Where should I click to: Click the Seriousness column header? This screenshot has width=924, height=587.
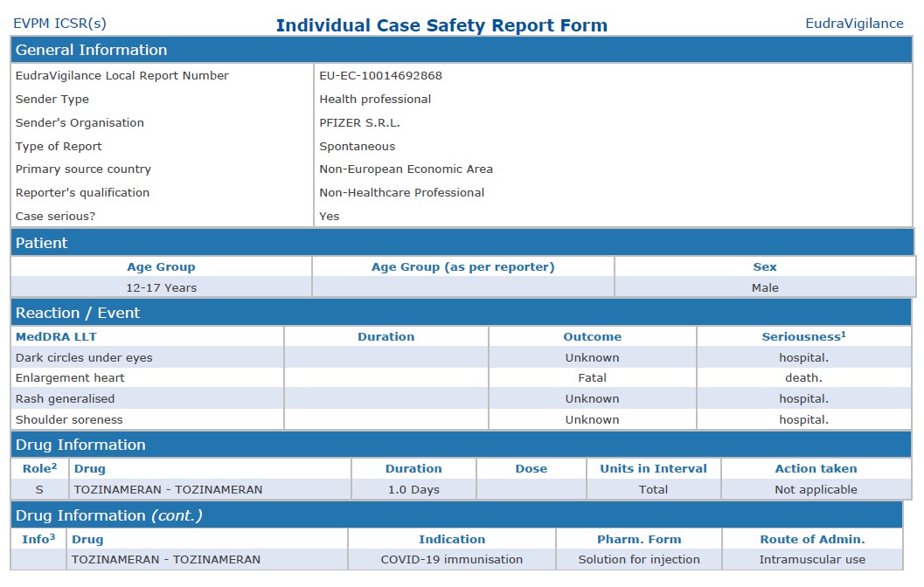pos(803,337)
